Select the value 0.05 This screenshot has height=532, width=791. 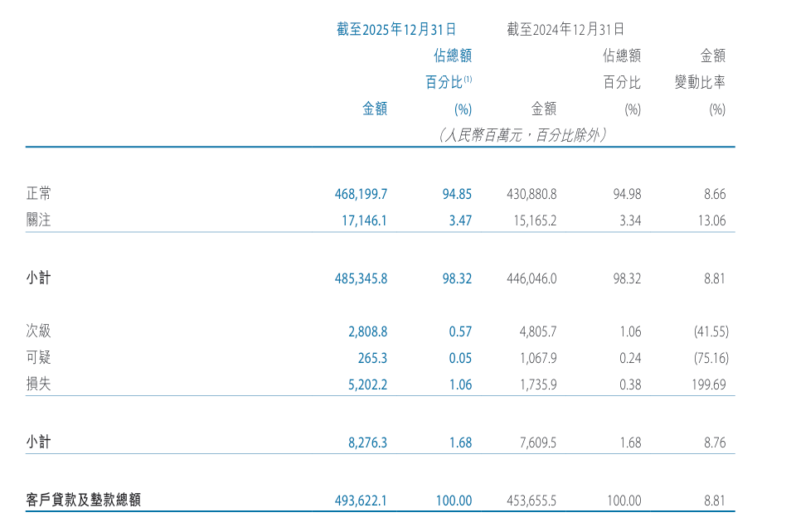coord(460,358)
